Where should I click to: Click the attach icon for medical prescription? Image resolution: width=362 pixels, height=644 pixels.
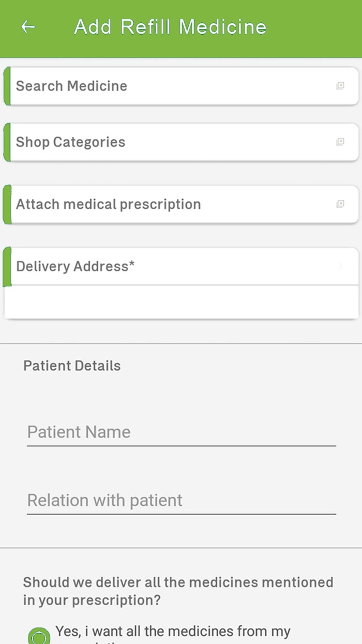340,204
